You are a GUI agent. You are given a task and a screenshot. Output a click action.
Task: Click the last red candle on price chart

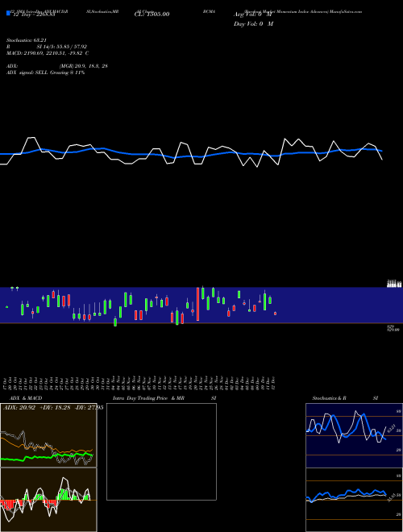point(275,314)
